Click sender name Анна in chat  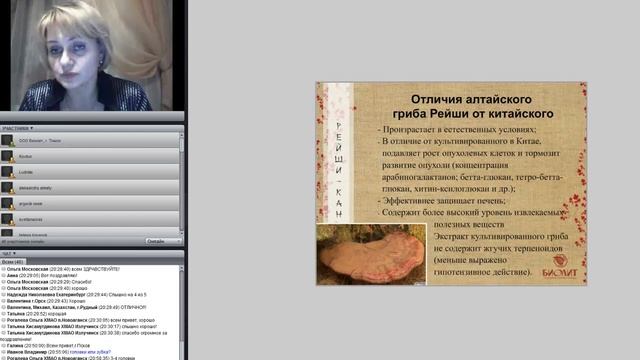coord(12,276)
